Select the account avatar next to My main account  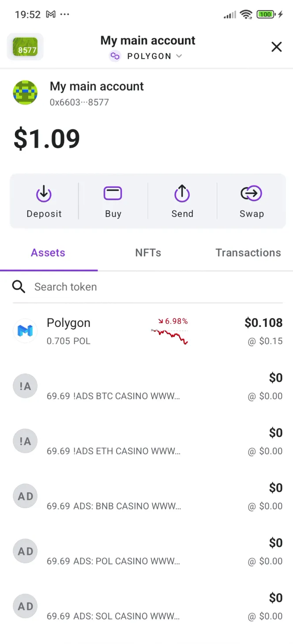(x=25, y=93)
